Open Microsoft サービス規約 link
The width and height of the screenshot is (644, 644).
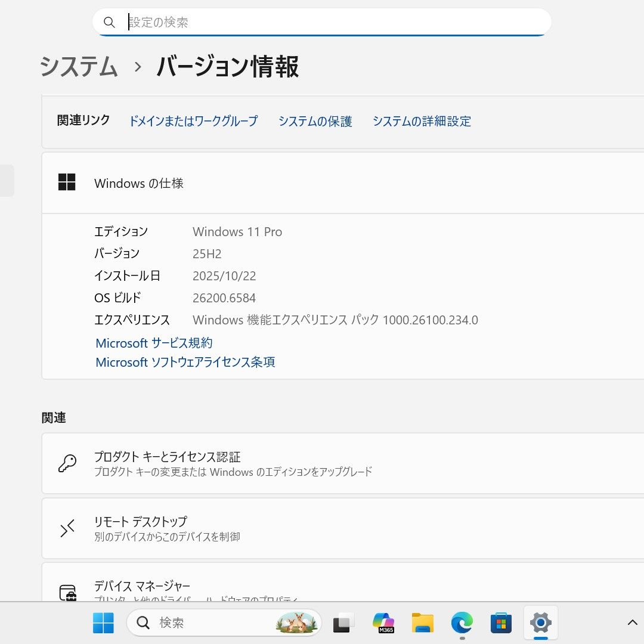point(153,343)
